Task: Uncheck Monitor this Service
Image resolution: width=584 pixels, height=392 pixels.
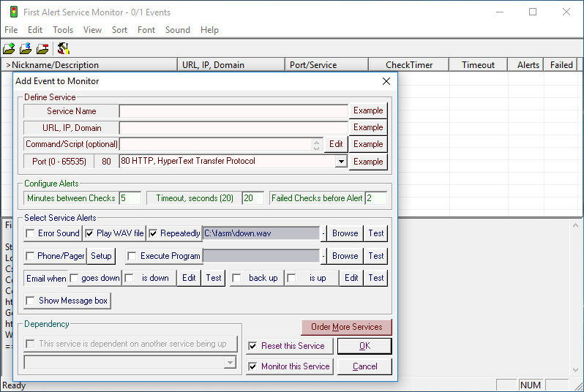Action: (252, 366)
